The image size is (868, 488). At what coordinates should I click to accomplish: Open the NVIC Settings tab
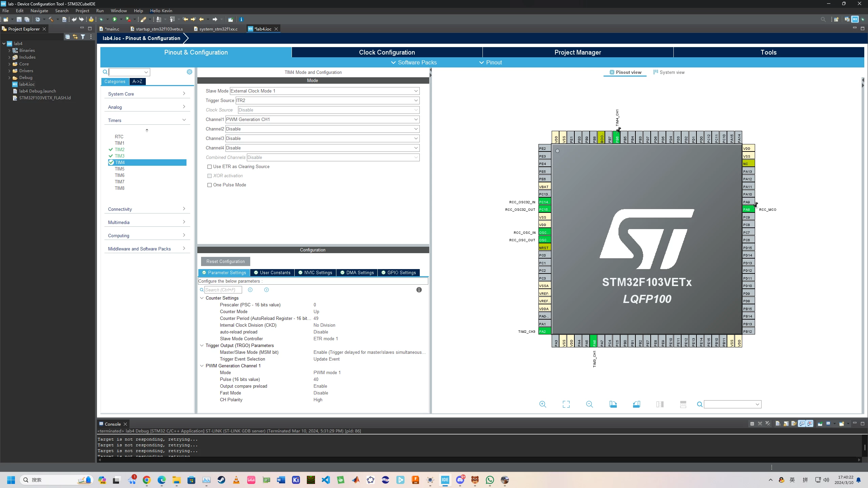pos(315,272)
